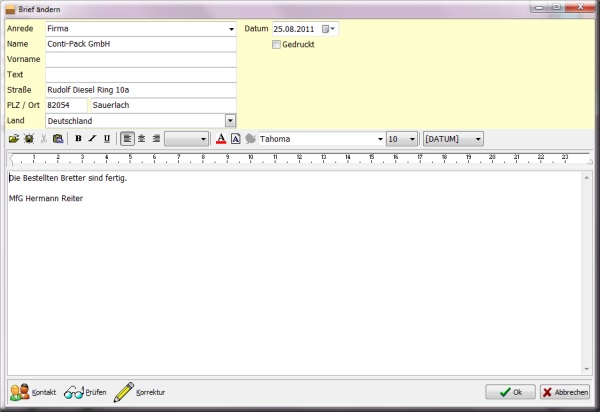Choose the font color red A icon
This screenshot has height=412, width=600.
(x=221, y=139)
